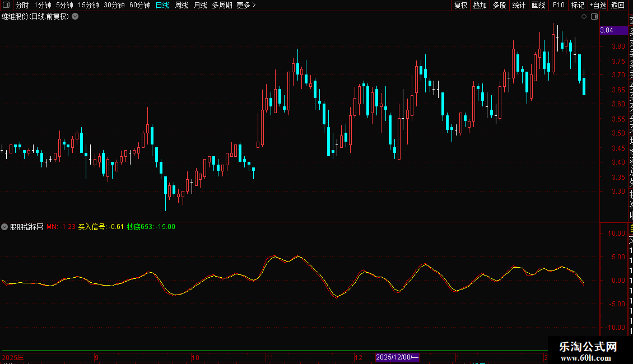Open F10 company information

click(558, 5)
